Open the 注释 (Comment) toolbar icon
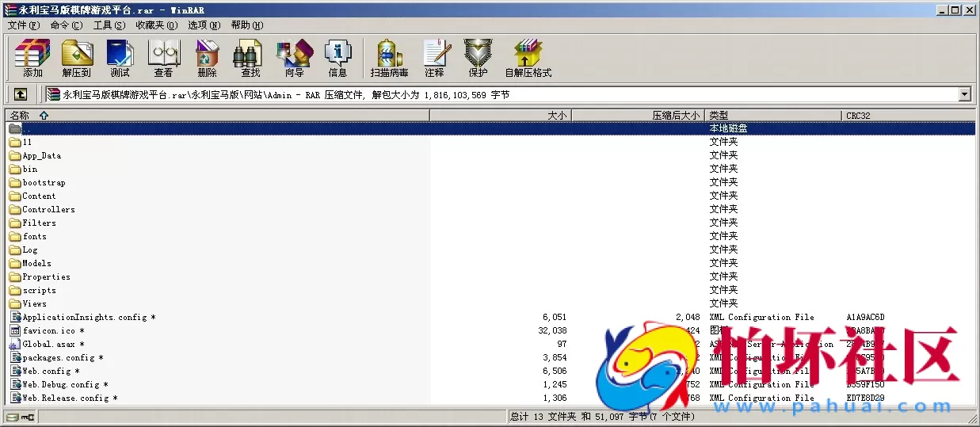 click(434, 58)
